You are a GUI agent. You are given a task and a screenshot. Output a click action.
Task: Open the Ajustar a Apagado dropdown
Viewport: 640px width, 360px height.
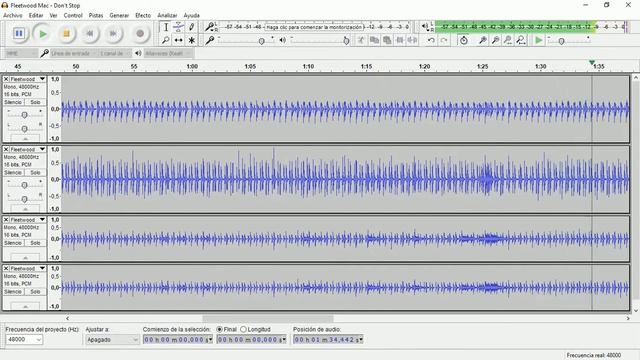point(112,339)
